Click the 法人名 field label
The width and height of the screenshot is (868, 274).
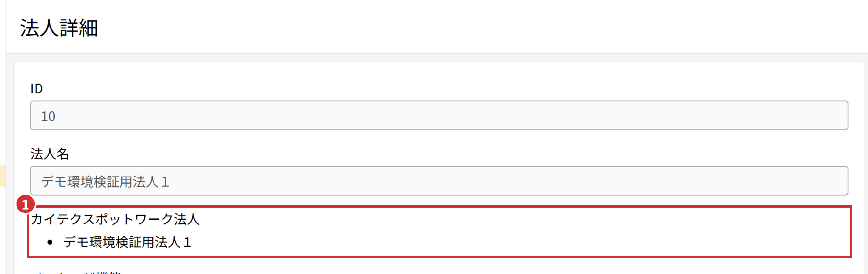click(50, 154)
